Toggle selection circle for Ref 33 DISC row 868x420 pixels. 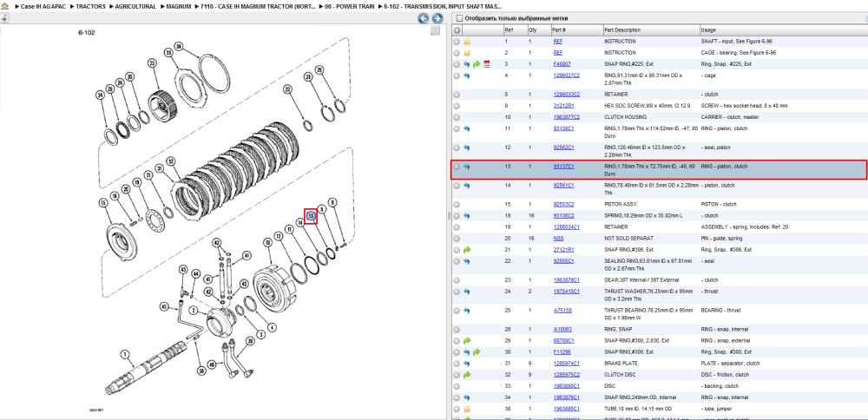point(457,386)
